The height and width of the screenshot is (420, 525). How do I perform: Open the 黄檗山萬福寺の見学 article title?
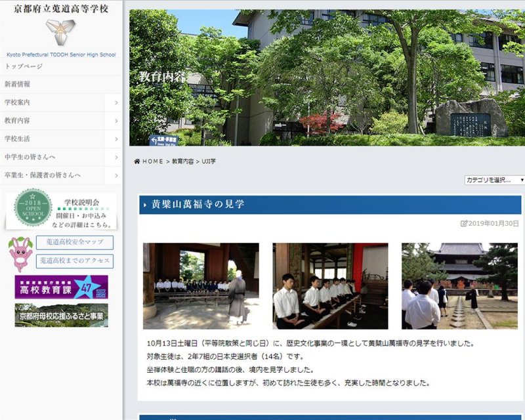click(x=198, y=205)
